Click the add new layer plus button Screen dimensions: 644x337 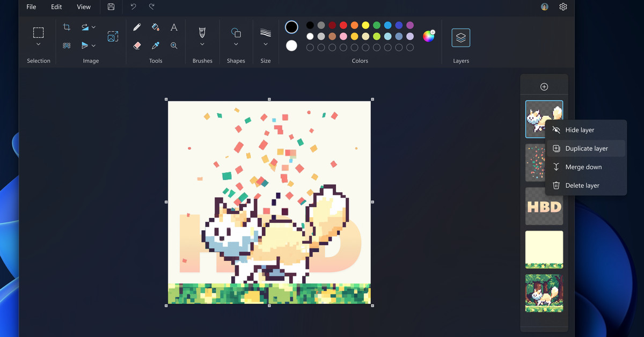click(544, 86)
